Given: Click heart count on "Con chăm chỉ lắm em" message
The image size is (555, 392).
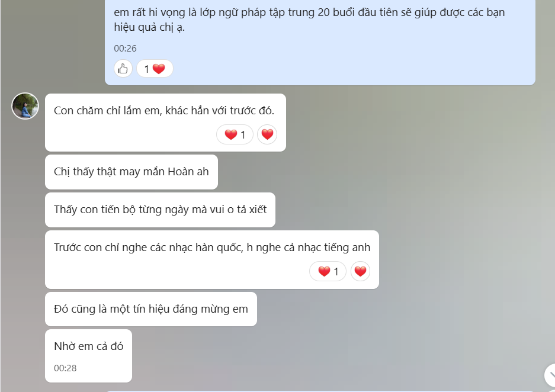Looking at the screenshot, I should [235, 134].
